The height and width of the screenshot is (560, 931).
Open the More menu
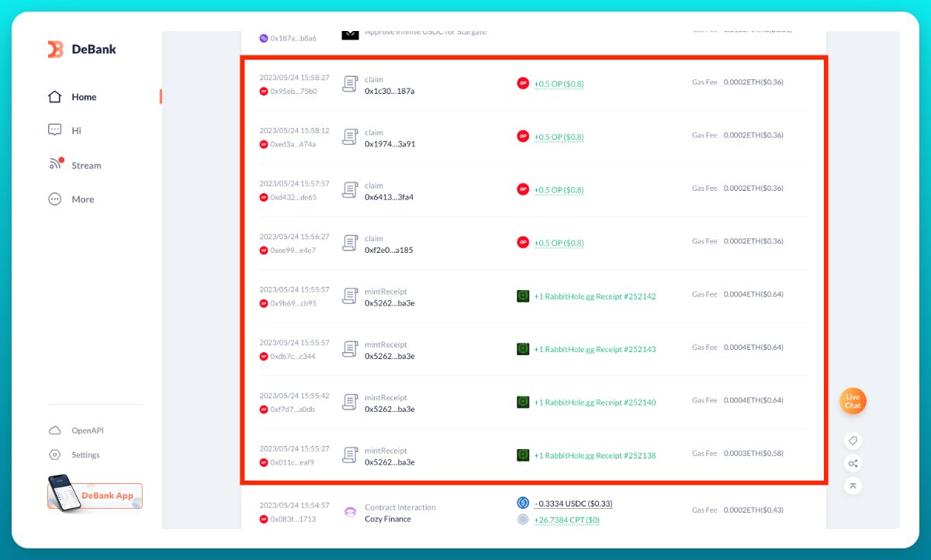83,199
